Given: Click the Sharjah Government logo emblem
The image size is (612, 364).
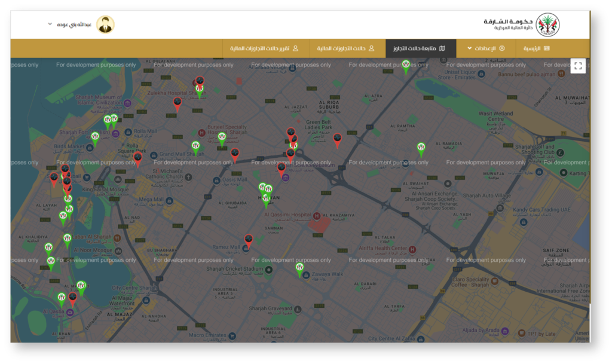Looking at the screenshot, I should pyautogui.click(x=547, y=25).
